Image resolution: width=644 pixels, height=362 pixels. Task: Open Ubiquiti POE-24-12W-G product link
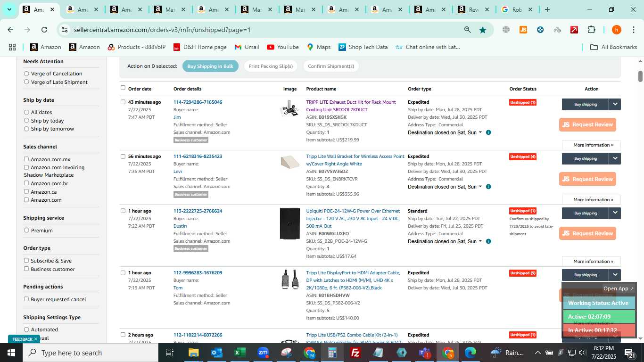click(353, 219)
